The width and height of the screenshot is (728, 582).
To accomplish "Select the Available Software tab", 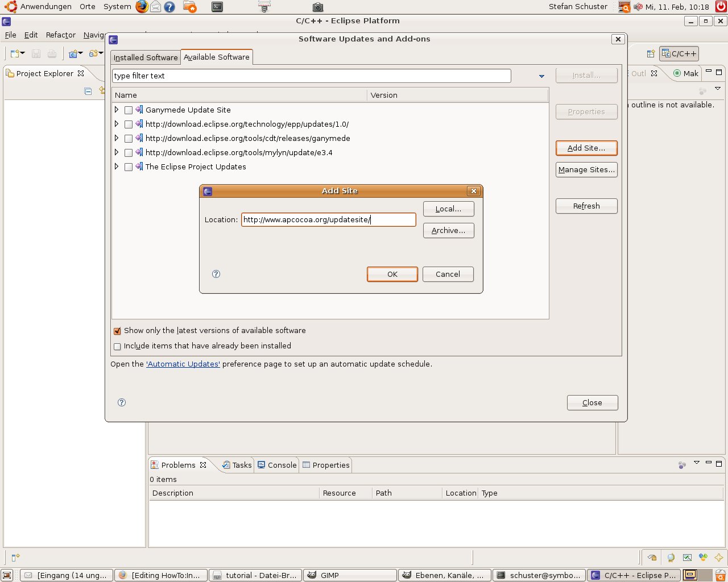I will [217, 57].
